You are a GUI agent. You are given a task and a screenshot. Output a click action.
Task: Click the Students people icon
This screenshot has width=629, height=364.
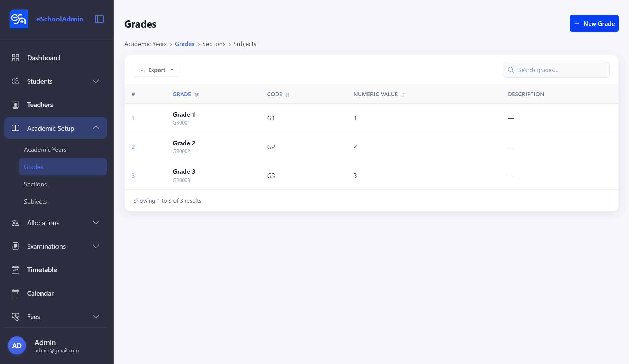(x=15, y=81)
